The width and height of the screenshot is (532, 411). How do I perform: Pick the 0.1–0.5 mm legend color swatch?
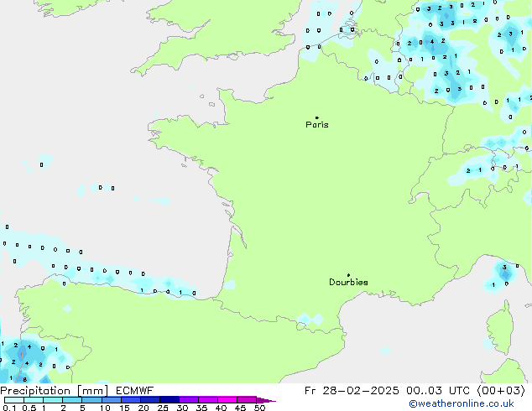coord(14,400)
